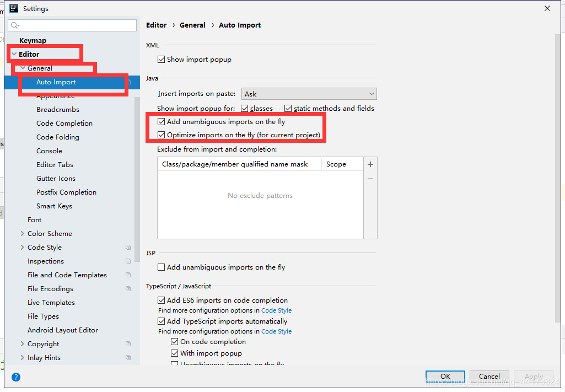The height and width of the screenshot is (392, 565).
Task: Add an exclude pattern with plus icon
Action: click(370, 164)
